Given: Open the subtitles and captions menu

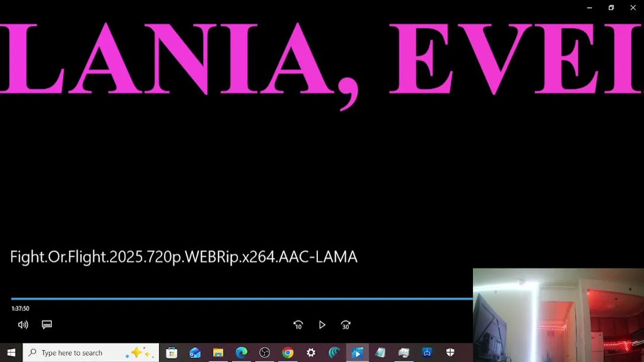Looking at the screenshot, I should 47,325.
